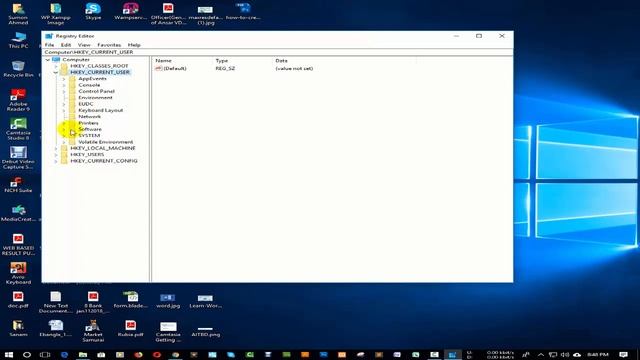
Task: Open the Recycle Bin on the desktop
Action: coord(18,69)
